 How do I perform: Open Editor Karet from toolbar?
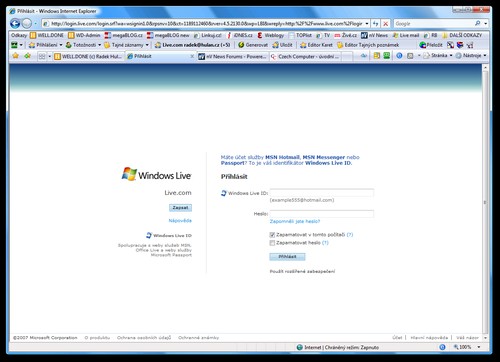316,45
